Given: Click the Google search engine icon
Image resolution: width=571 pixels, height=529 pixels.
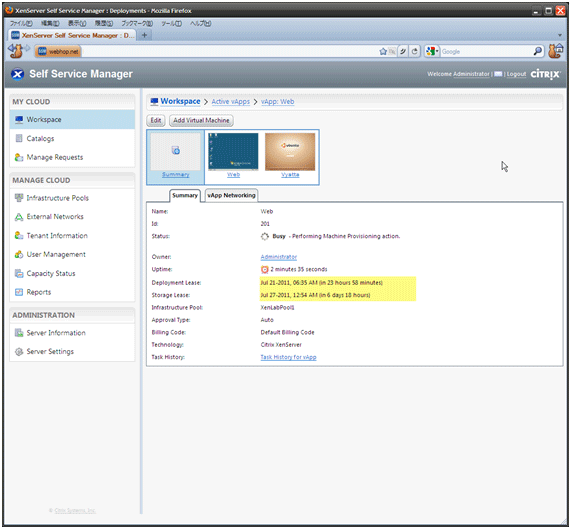Looking at the screenshot, I should [431, 51].
